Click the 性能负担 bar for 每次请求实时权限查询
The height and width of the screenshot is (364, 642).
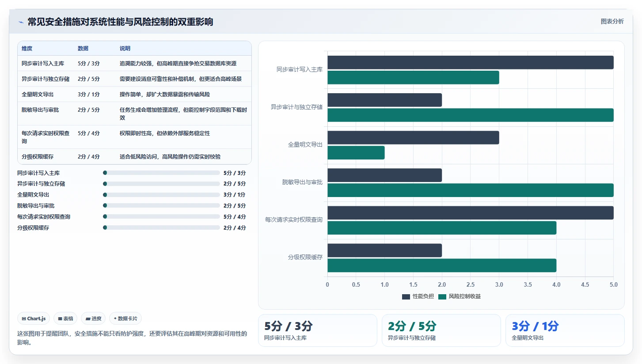471,212
